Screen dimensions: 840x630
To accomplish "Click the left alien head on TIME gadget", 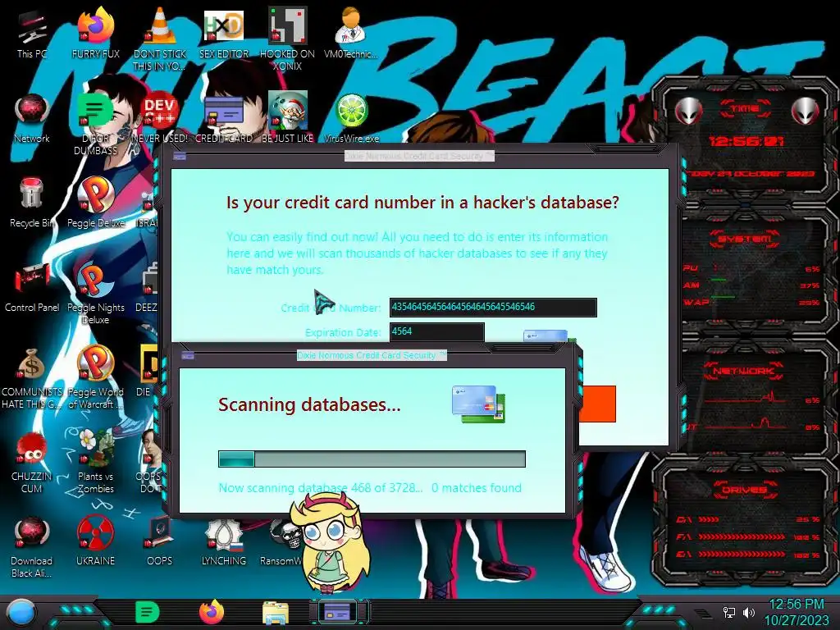I will pyautogui.click(x=688, y=112).
